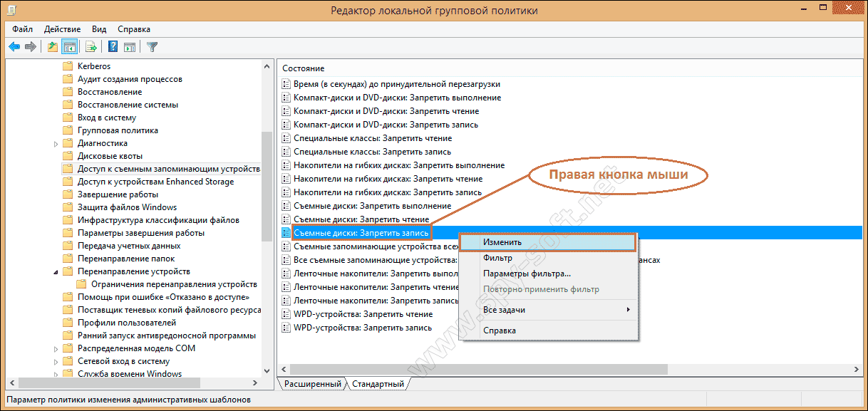Screen dimensions: 868x411
Task: Expand the Диагностика tree node
Action: 56,143
